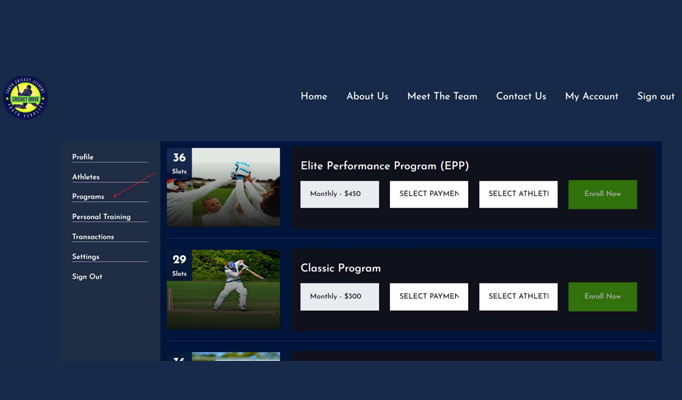Click the Elite Performance Program thumbnail image
Screen dimensions: 682x400
point(223,187)
